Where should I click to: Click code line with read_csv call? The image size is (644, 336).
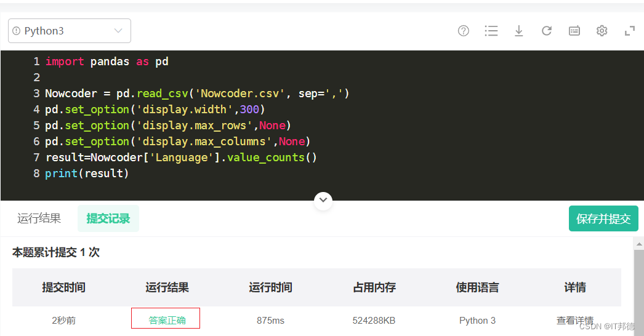197,94
